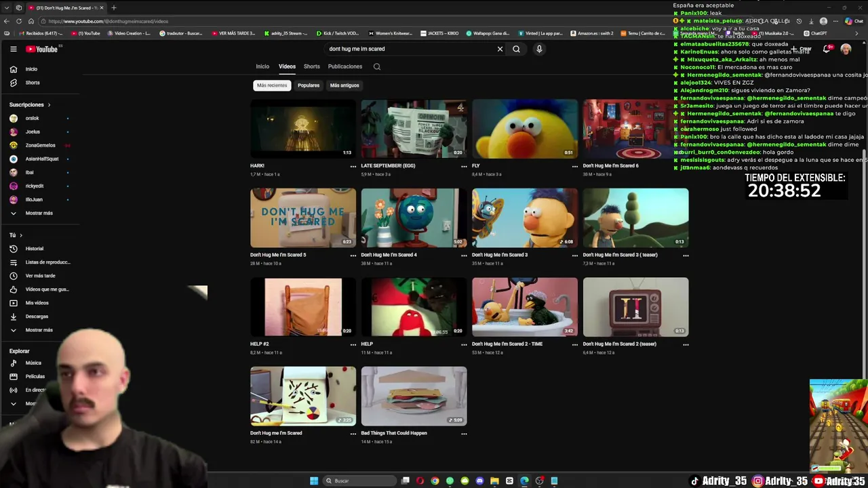Screen dimensions: 868x488
Task: Open Google Chrome from the taskbar
Action: (435, 481)
